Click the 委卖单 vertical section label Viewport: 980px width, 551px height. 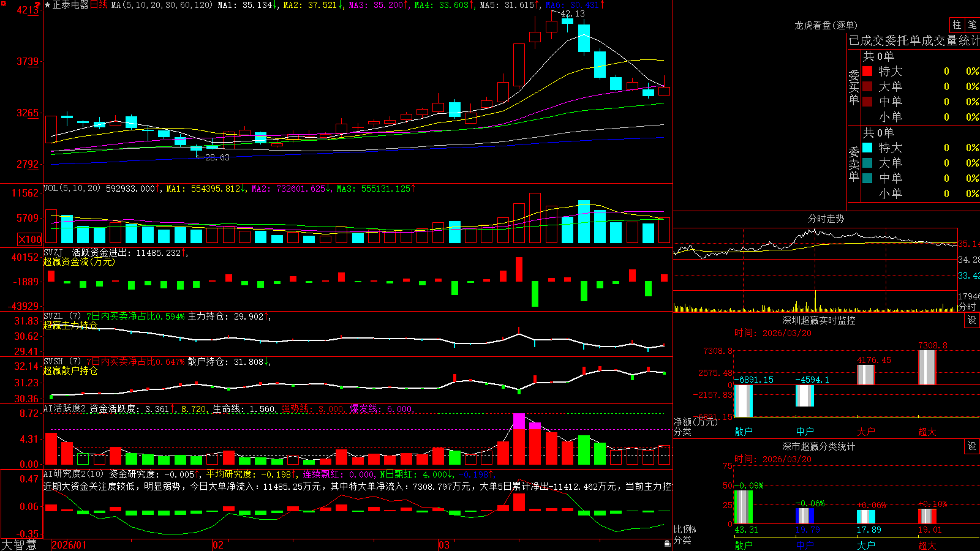(x=854, y=164)
